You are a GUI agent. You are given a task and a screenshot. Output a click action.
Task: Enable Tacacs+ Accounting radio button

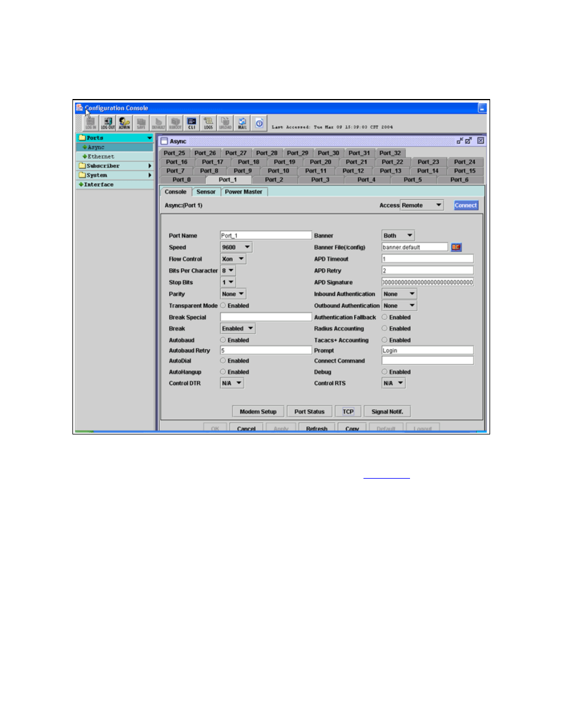click(x=385, y=340)
